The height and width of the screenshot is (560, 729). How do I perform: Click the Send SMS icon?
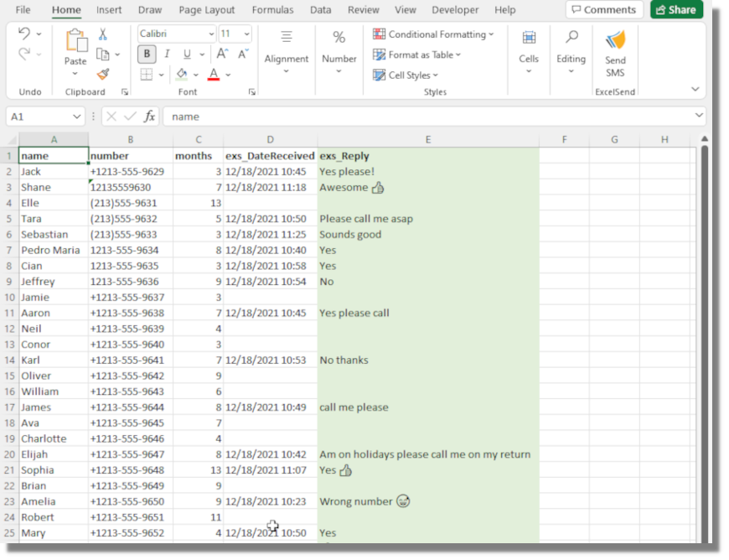[615, 53]
